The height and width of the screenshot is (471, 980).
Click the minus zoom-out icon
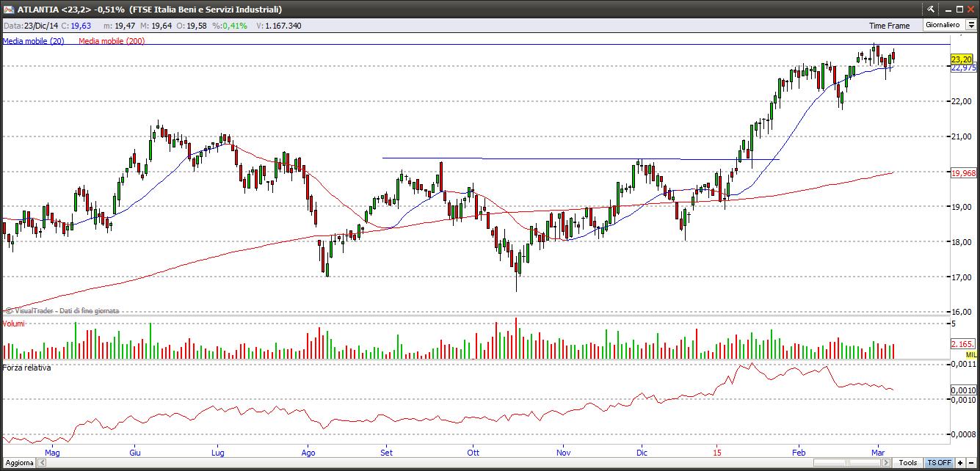click(972, 463)
